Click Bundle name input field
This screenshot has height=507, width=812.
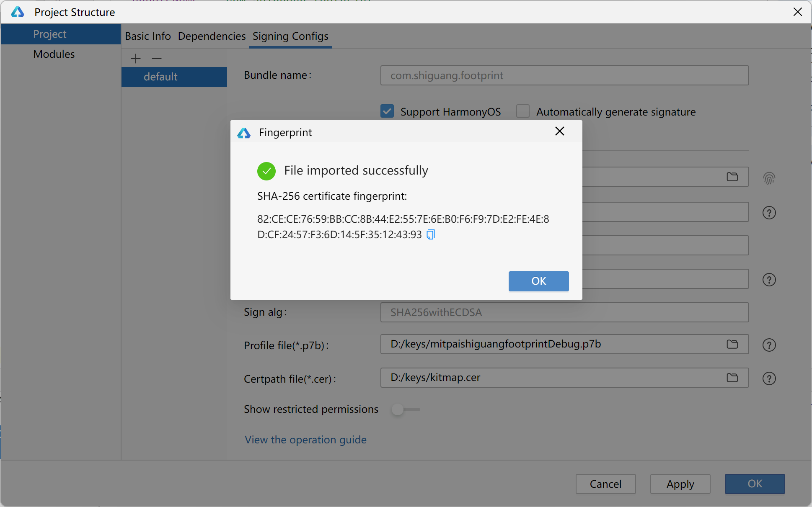(564, 75)
